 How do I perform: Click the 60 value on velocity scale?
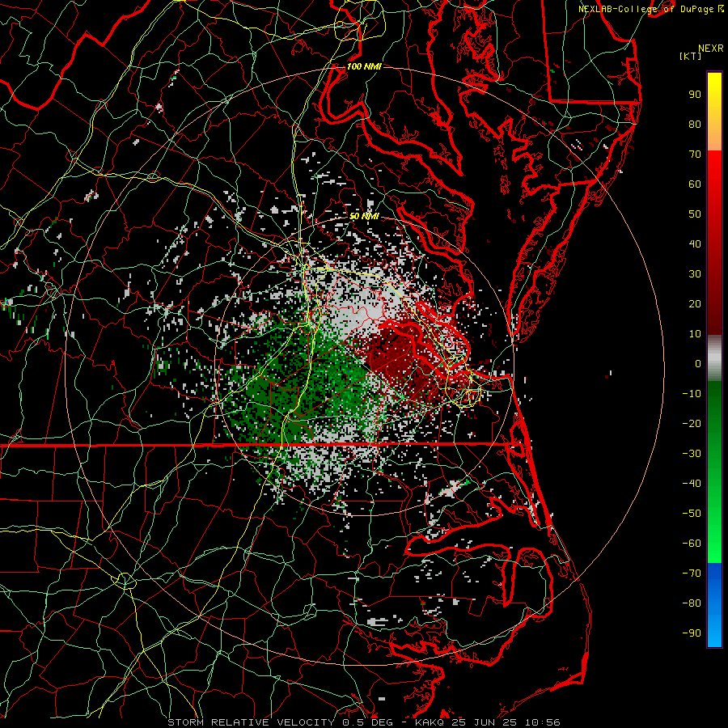(x=695, y=184)
